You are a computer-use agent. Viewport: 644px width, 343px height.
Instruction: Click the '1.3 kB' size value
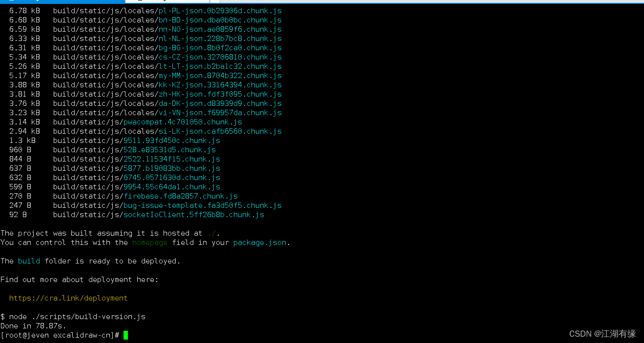(22, 141)
